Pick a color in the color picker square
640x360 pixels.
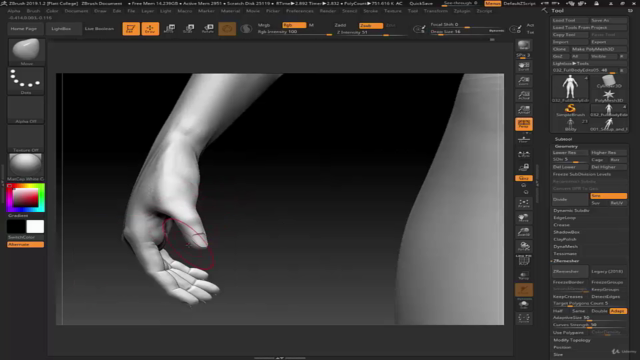pos(25,198)
